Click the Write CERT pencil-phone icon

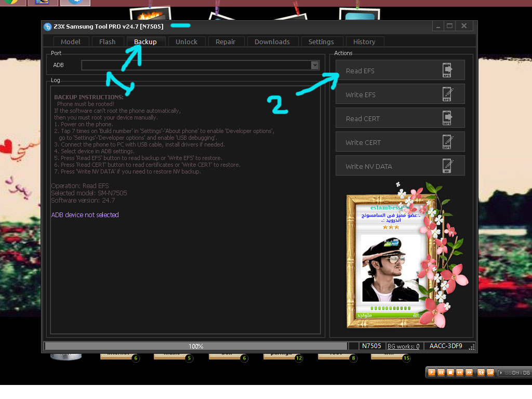pyautogui.click(x=447, y=142)
